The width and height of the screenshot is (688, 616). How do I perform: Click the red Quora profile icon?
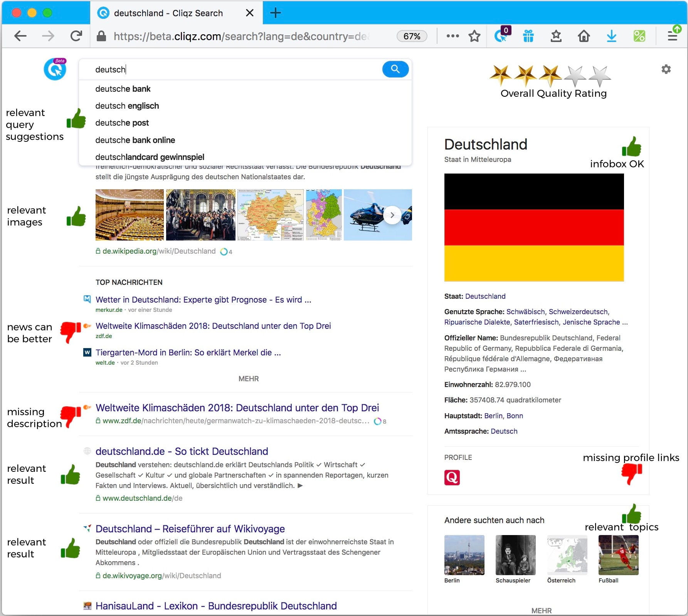coord(452,478)
